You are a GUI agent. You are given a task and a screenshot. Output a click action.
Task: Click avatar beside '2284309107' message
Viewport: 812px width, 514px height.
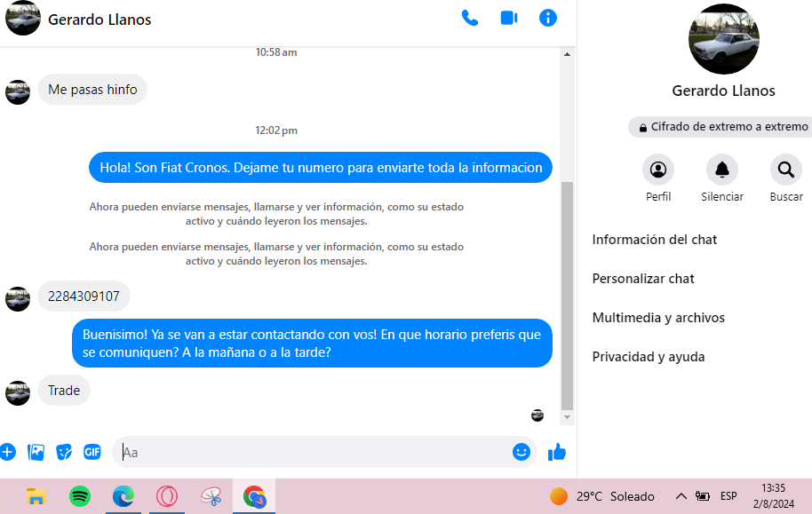click(18, 299)
